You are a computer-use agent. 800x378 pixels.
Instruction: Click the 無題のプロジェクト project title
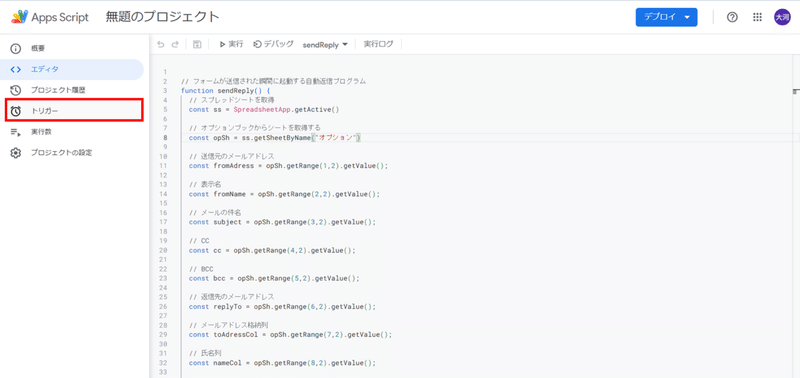point(163,17)
